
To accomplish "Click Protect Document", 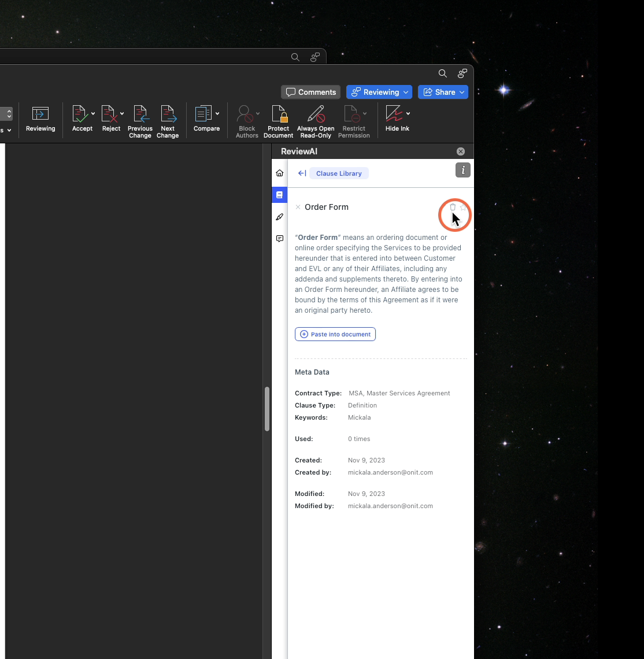I will click(x=278, y=122).
